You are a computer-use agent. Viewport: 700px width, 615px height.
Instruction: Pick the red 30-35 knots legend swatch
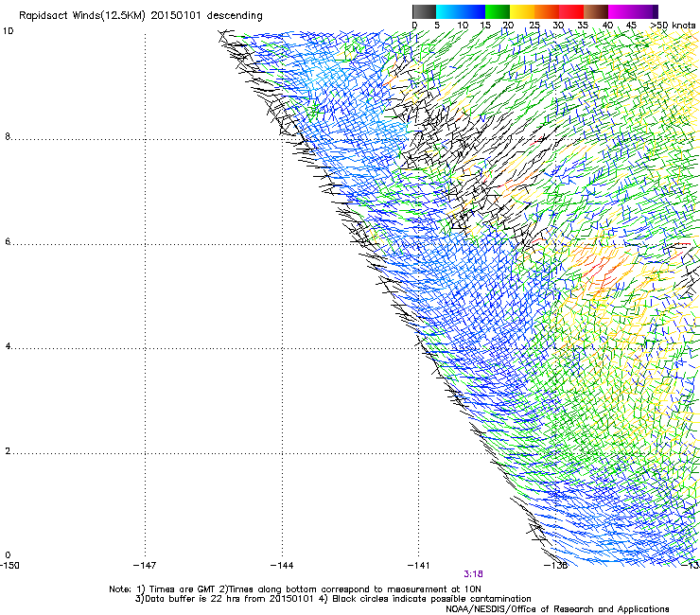click(x=571, y=11)
